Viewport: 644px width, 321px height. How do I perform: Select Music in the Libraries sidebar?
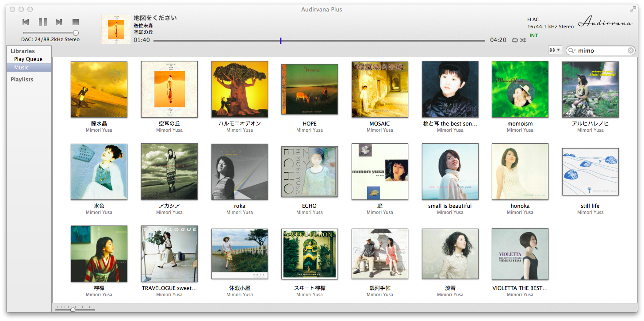click(x=29, y=68)
